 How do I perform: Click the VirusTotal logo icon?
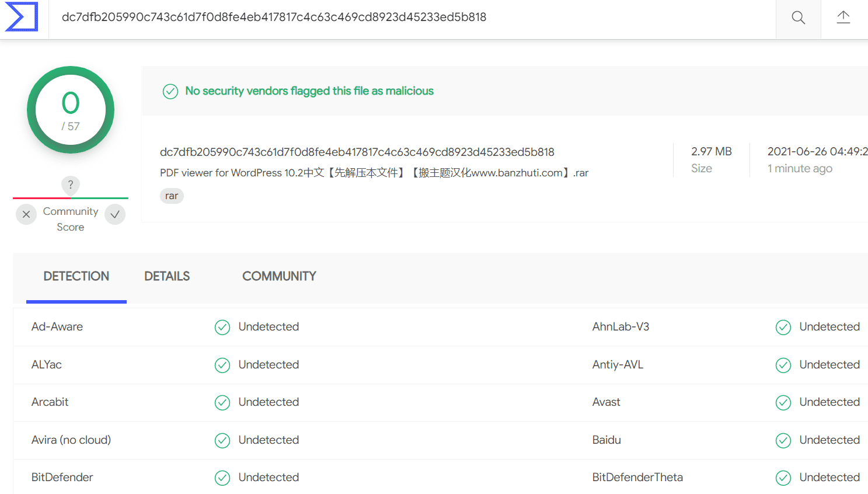click(22, 16)
